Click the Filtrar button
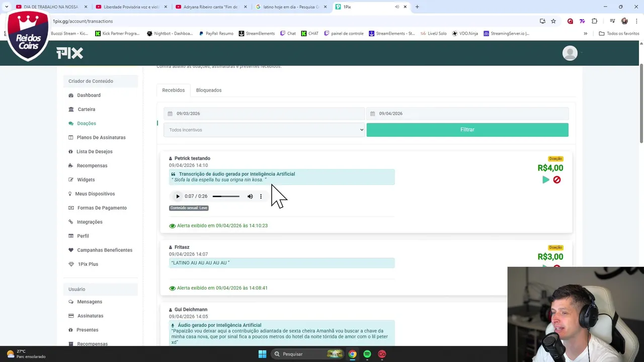The height and width of the screenshot is (362, 644). [467, 130]
